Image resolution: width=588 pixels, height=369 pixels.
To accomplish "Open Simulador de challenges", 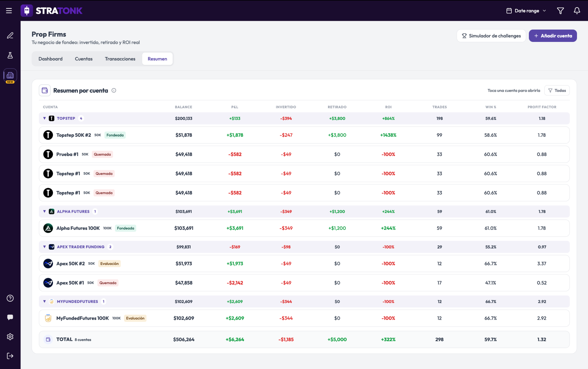I will pos(491,36).
